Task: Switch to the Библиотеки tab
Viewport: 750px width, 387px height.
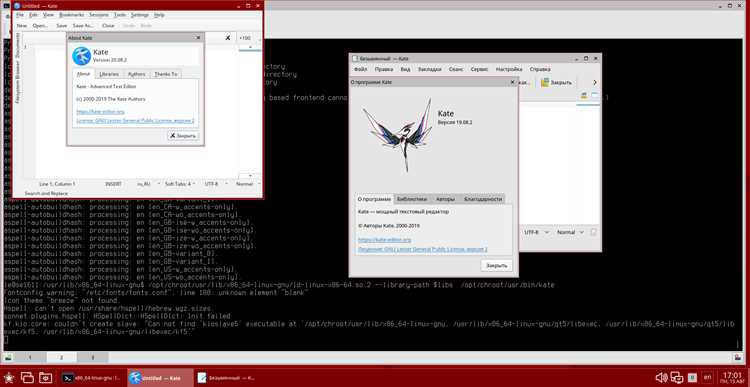Action: 412,199
